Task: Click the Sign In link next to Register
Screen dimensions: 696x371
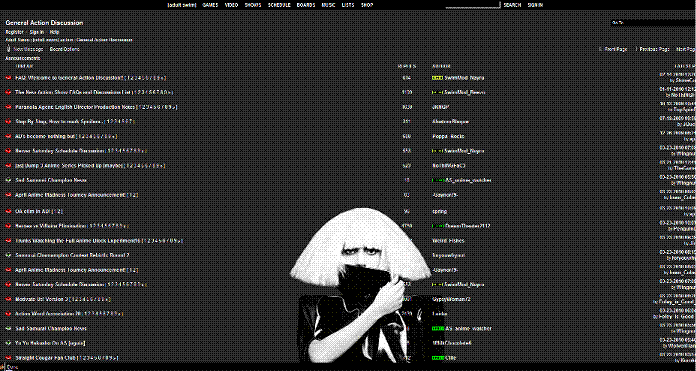Action: 37,32
